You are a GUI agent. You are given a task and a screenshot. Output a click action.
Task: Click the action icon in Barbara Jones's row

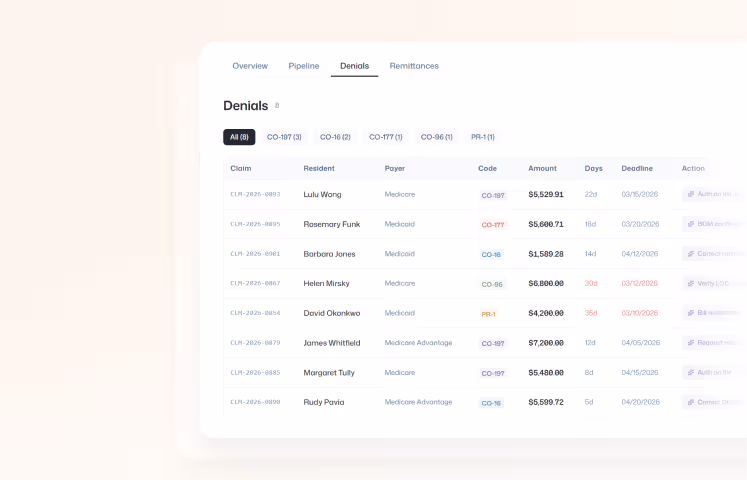691,254
